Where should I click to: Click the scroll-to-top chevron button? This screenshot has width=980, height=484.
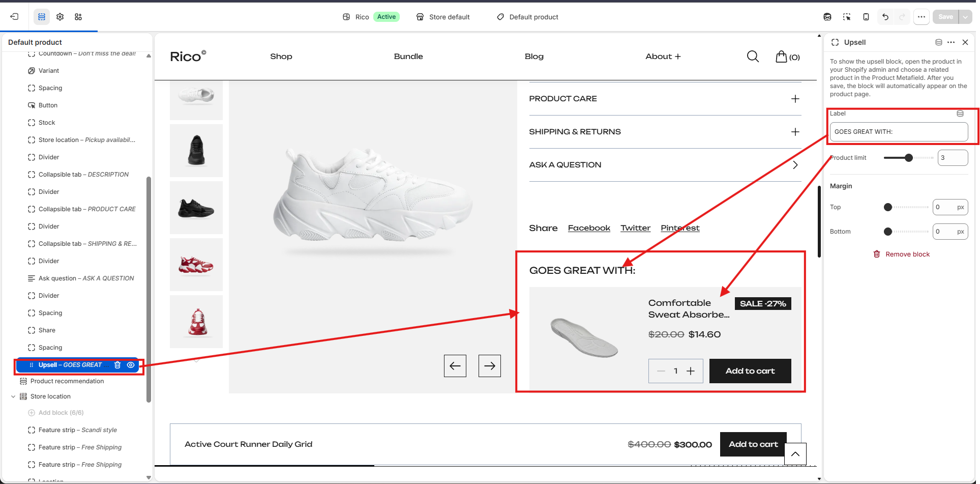[795, 454]
